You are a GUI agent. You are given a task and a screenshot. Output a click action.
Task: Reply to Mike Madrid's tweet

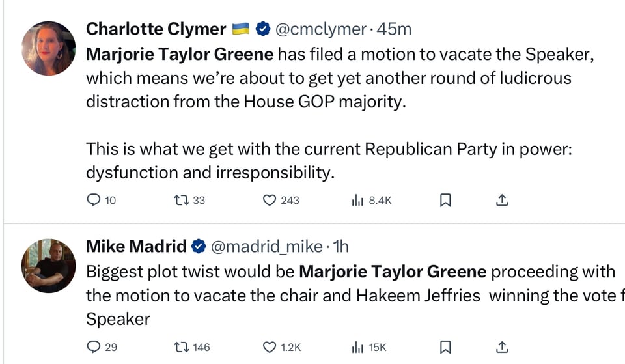(x=94, y=347)
